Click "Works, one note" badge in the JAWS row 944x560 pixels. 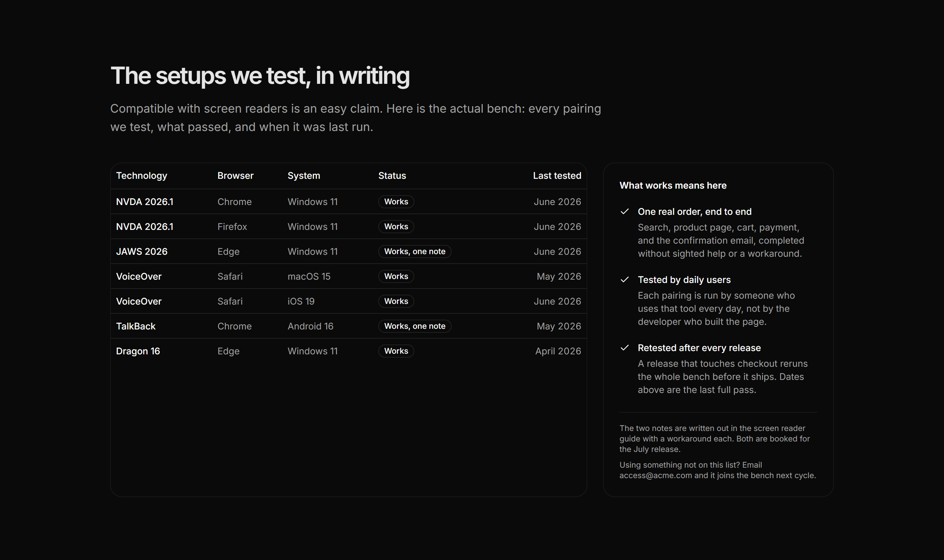[415, 252]
